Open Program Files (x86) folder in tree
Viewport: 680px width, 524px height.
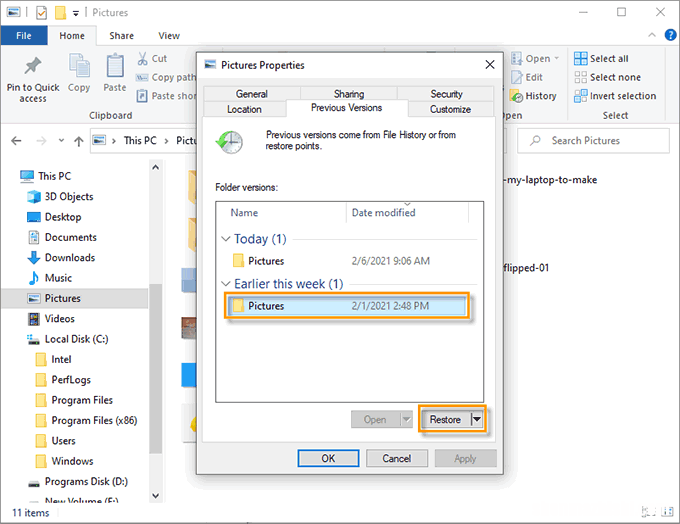(x=86, y=421)
